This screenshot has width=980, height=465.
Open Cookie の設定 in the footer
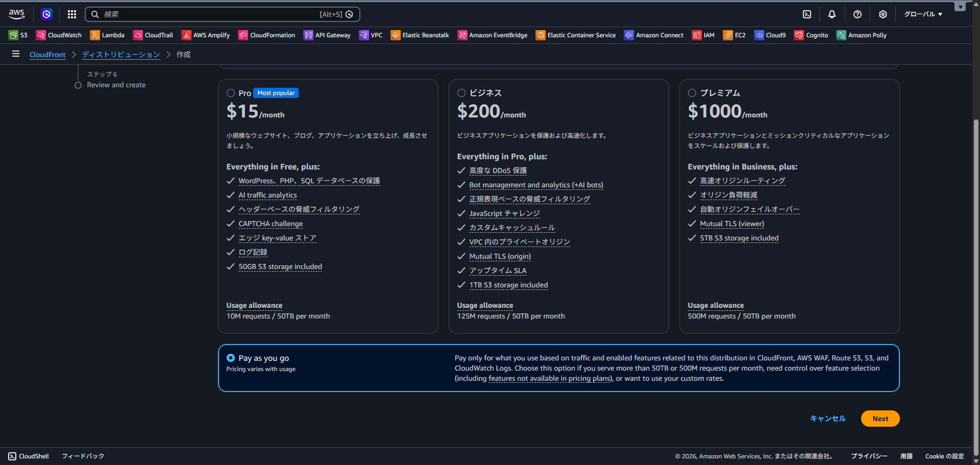point(945,456)
